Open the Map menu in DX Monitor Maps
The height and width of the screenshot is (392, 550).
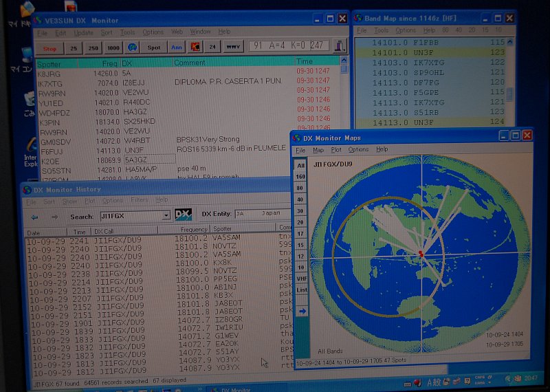pos(318,150)
